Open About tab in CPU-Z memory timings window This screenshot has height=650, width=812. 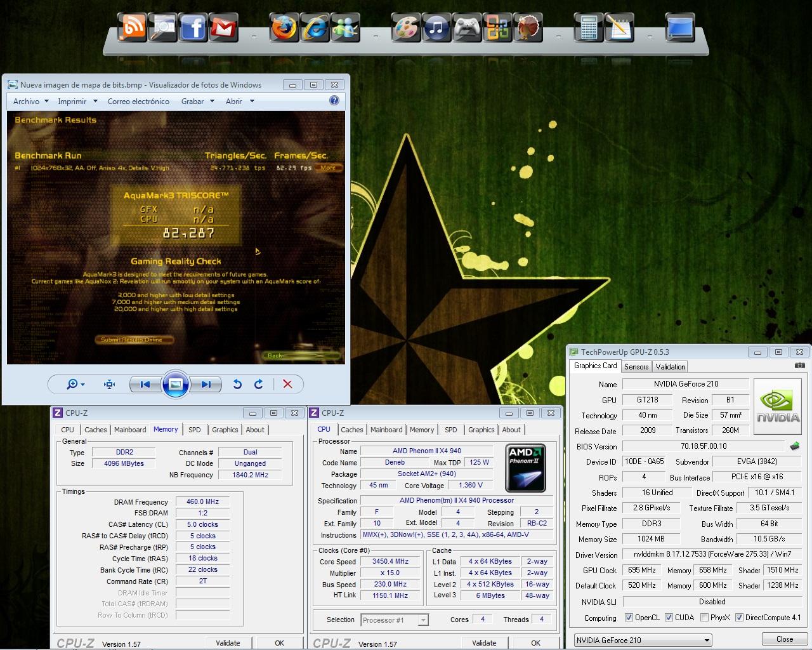[x=255, y=430]
